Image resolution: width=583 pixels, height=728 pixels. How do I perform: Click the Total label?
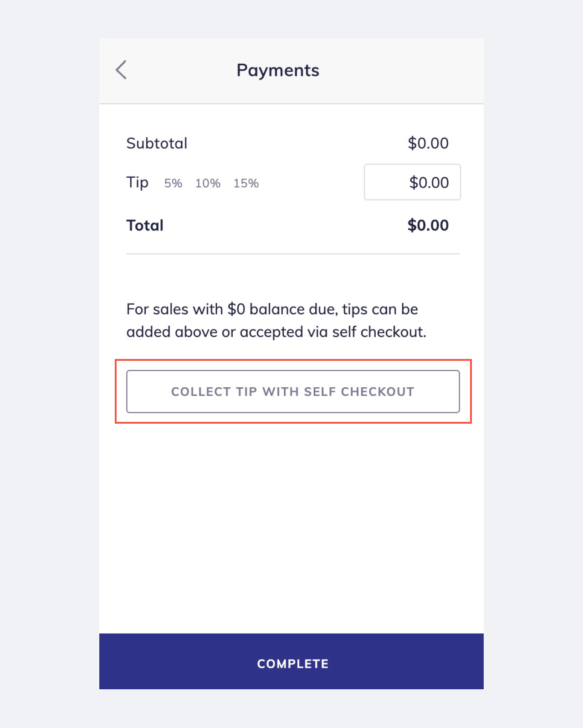point(145,225)
